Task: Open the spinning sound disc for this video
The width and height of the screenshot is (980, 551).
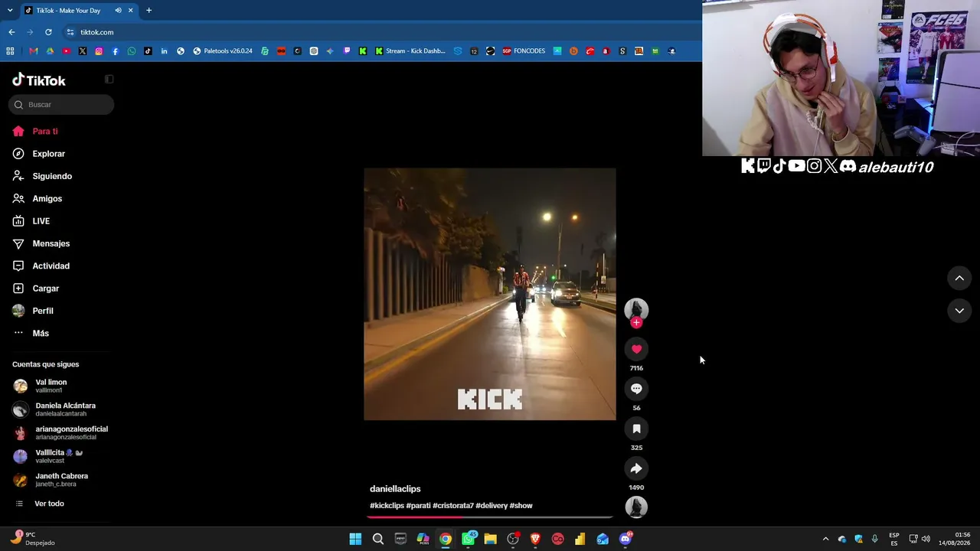Action: tap(636, 507)
